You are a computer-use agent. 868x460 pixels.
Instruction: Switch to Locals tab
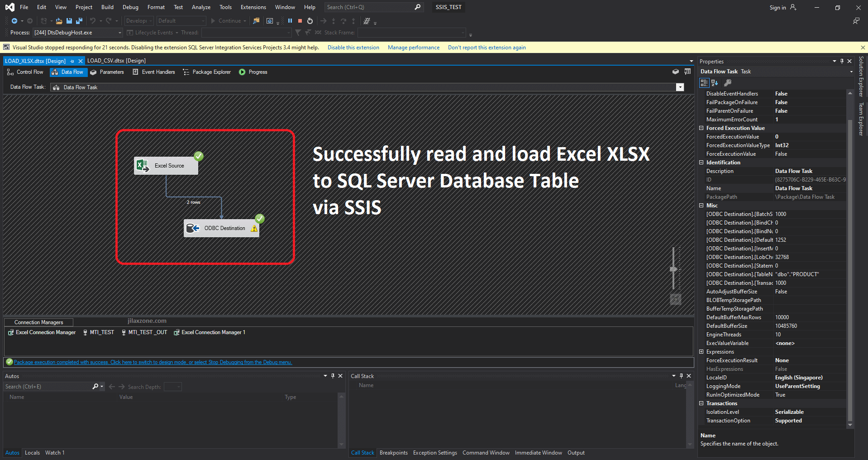coord(32,453)
